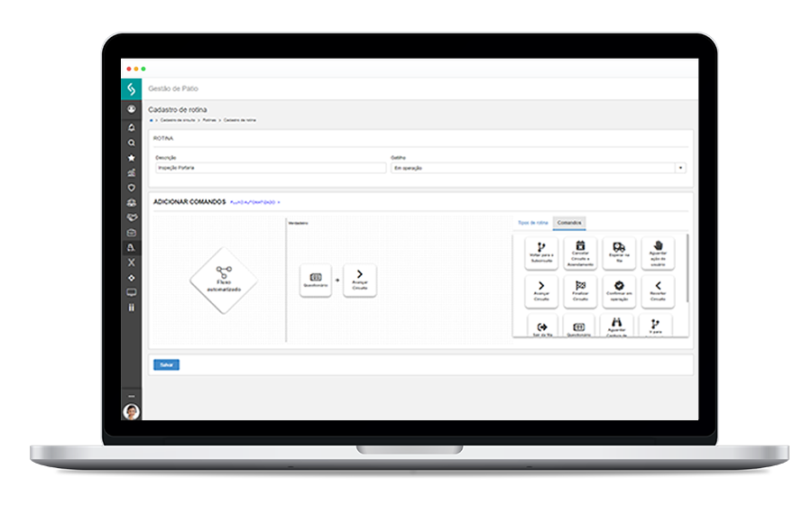The width and height of the screenshot is (812, 515).
Task: Select 'Avançar Circuito' in the commands palette
Action: (540, 291)
